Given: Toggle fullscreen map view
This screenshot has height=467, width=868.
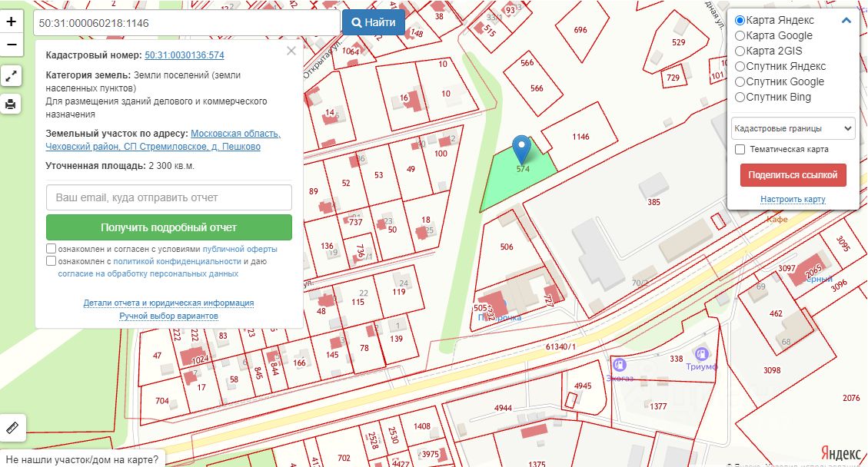Looking at the screenshot, I should pos(12,75).
